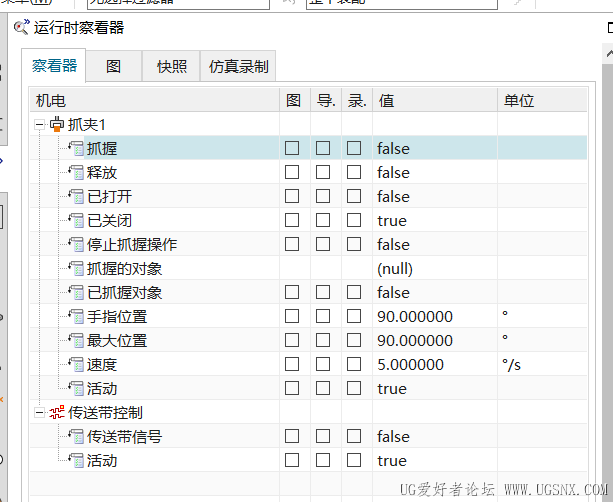
Task: Check the 录 box for 速度
Action: (354, 364)
